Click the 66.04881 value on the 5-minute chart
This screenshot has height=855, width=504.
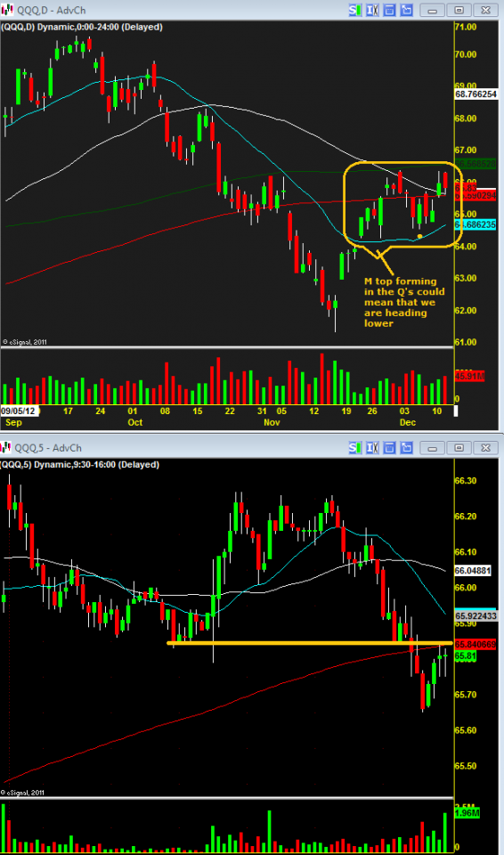[474, 570]
